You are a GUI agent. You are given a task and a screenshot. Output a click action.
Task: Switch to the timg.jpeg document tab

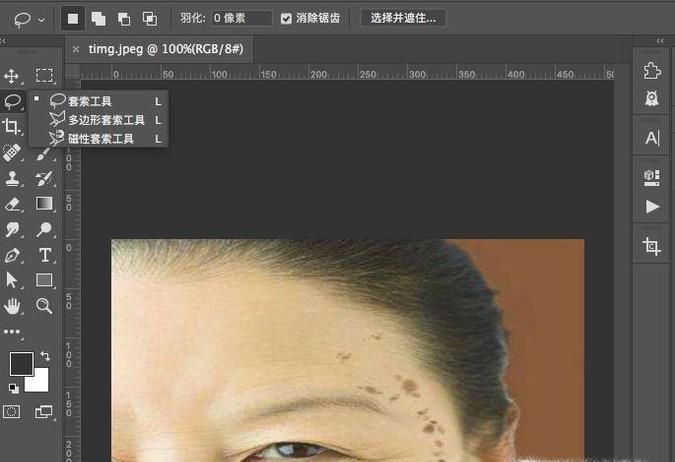166,49
